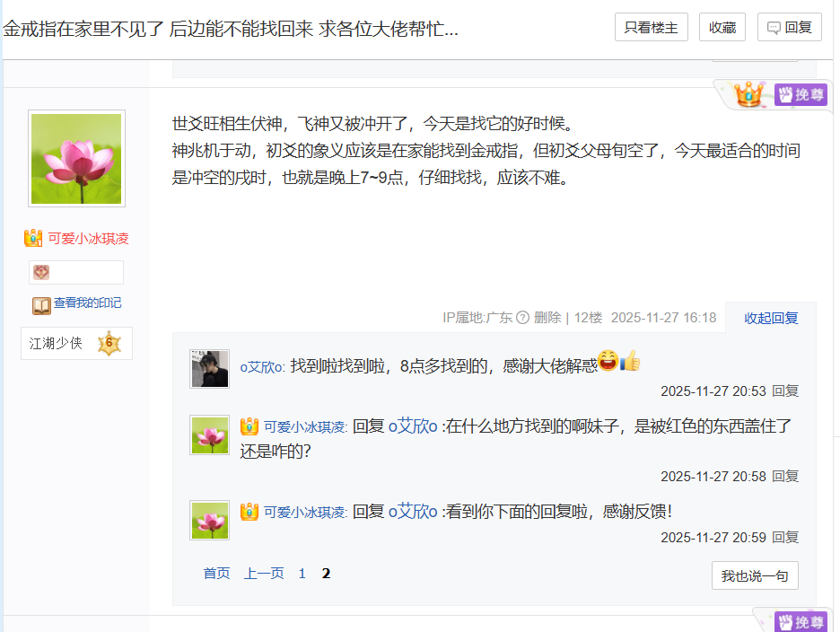Reply to the 20:58 comment
840x632 pixels.
click(x=785, y=476)
